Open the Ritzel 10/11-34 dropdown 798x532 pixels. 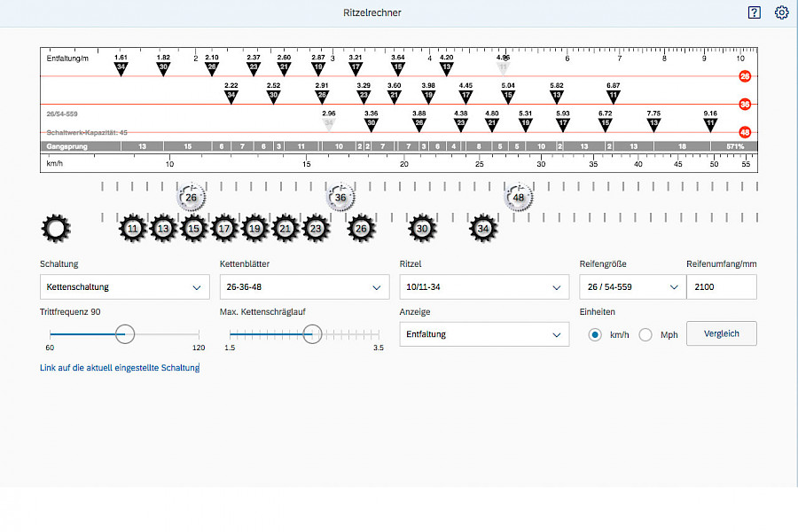click(484, 287)
